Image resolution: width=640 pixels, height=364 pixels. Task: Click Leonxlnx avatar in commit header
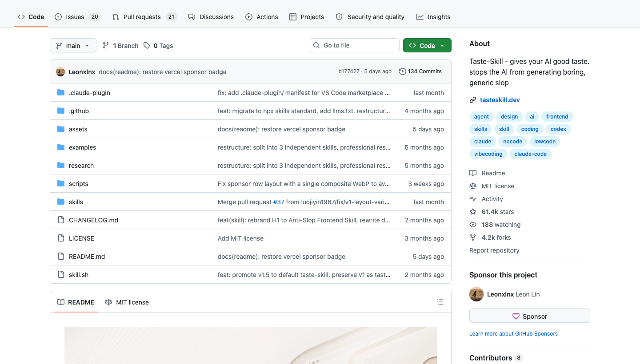click(60, 71)
